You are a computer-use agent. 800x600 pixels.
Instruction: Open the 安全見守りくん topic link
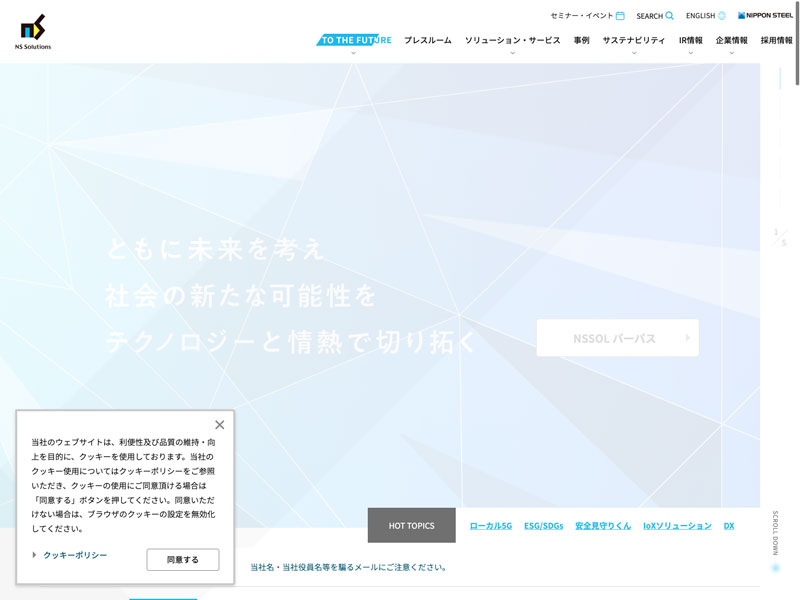(603, 525)
